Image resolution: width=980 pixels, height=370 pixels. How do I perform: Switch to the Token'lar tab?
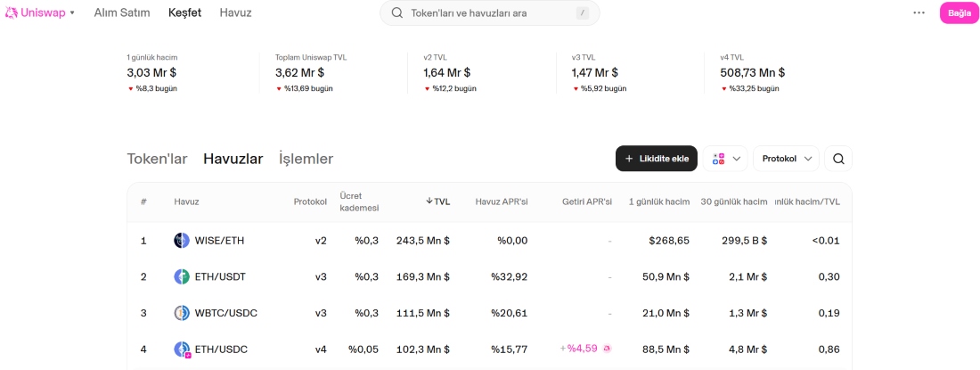tap(157, 159)
